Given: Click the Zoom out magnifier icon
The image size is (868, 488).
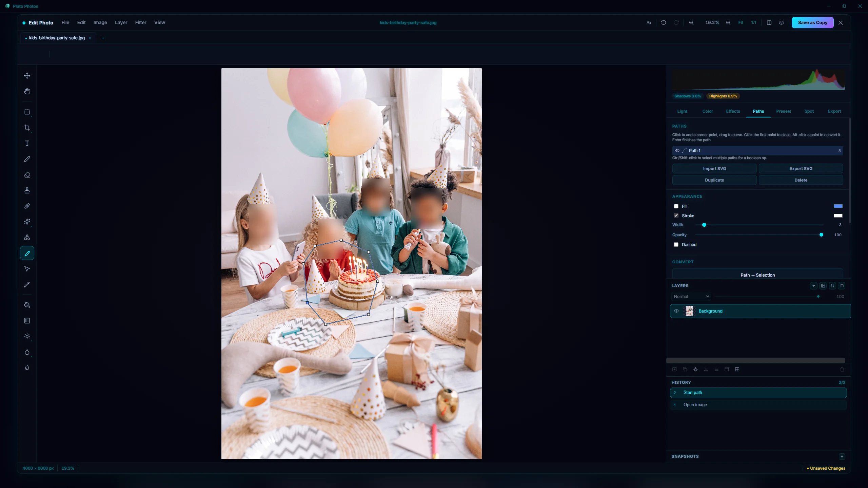Looking at the screenshot, I should tap(691, 22).
